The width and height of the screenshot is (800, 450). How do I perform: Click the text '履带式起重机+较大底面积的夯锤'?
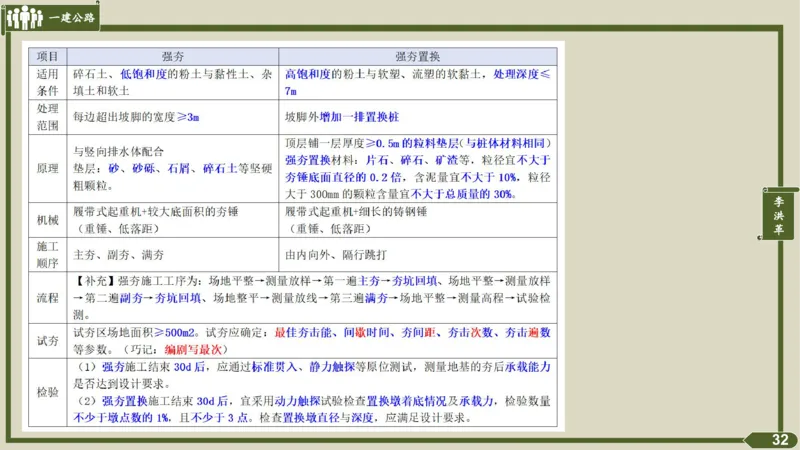pyautogui.click(x=156, y=212)
